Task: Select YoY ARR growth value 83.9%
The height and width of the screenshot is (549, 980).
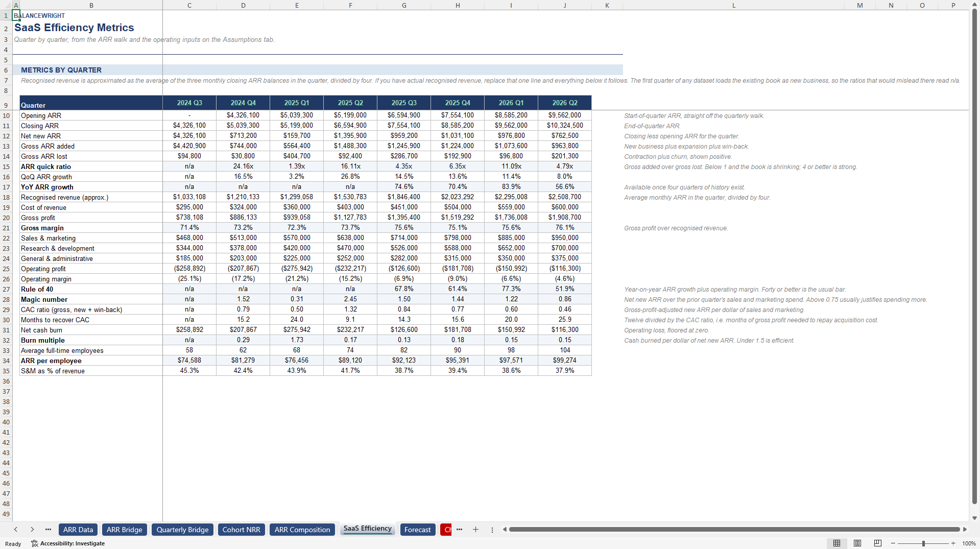Action: (511, 187)
